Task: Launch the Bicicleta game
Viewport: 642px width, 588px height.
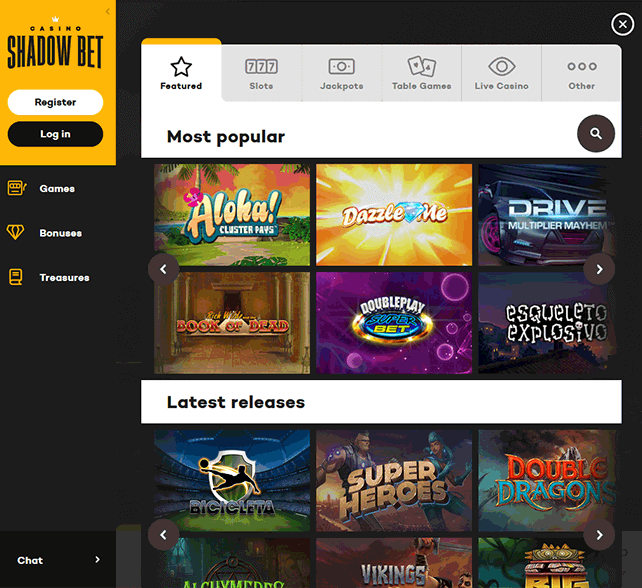Action: pyautogui.click(x=232, y=480)
